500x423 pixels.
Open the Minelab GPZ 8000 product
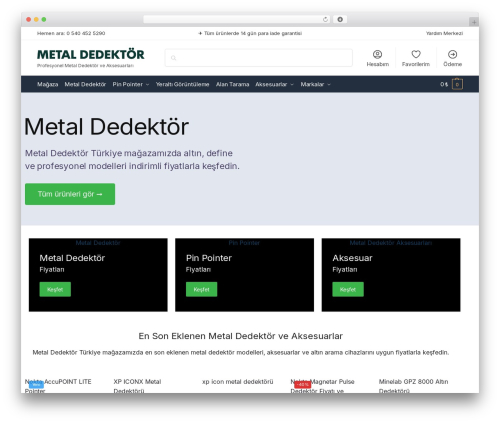click(413, 386)
